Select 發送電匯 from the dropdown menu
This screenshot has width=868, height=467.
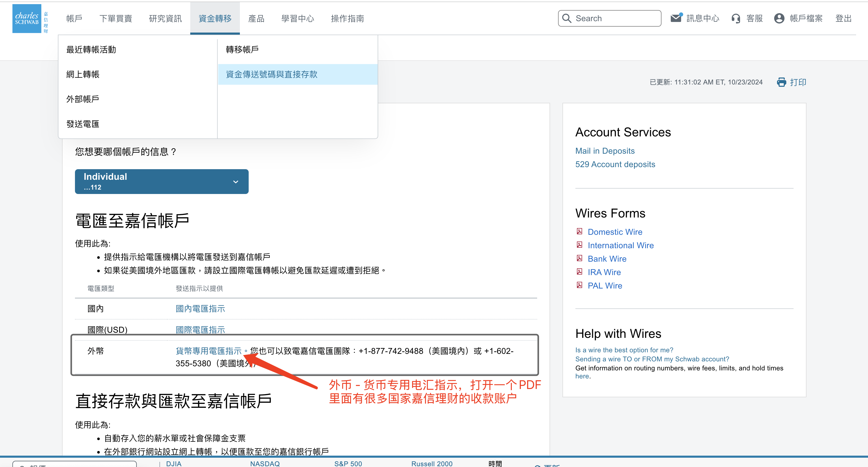point(83,124)
